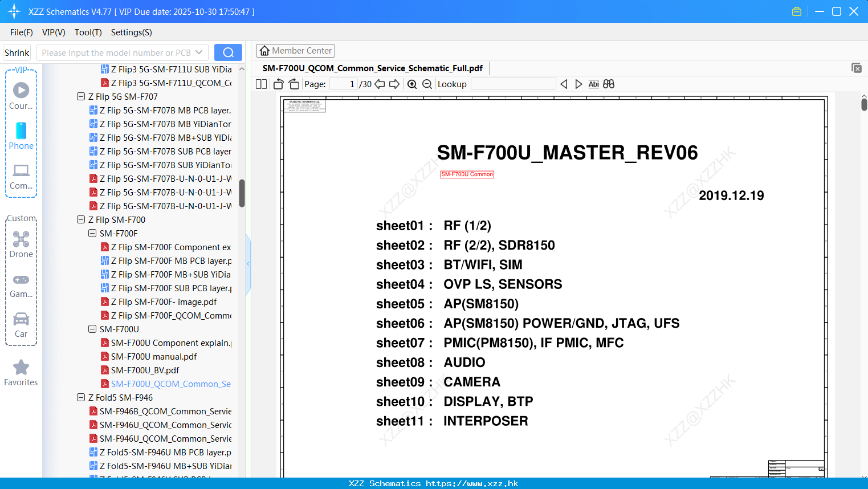This screenshot has width=868, height=489.
Task: Collapse the left panel using the side handle
Action: point(248,263)
